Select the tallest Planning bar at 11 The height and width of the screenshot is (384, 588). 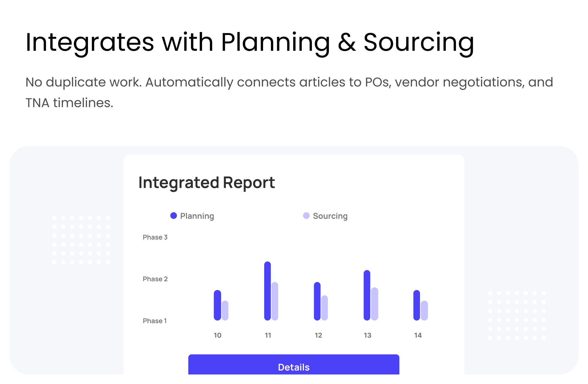coord(268,291)
